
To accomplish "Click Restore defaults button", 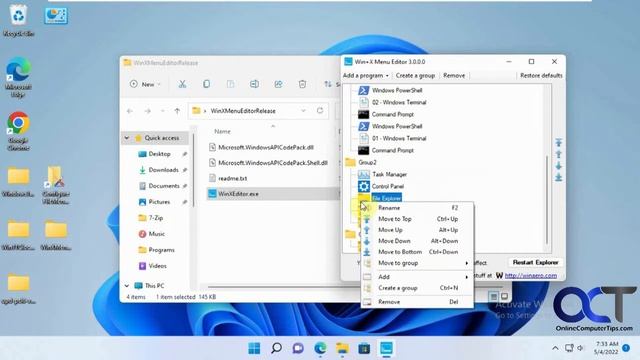I will click(541, 76).
